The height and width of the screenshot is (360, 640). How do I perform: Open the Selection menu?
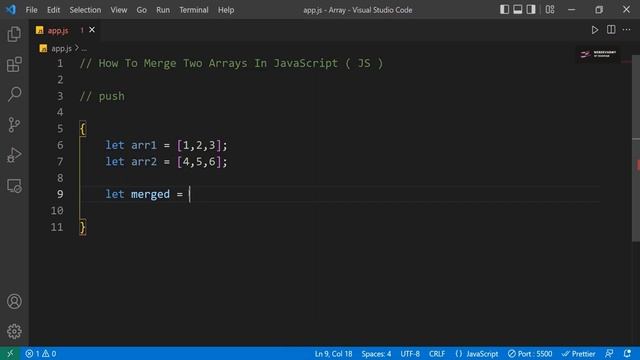pyautogui.click(x=85, y=10)
